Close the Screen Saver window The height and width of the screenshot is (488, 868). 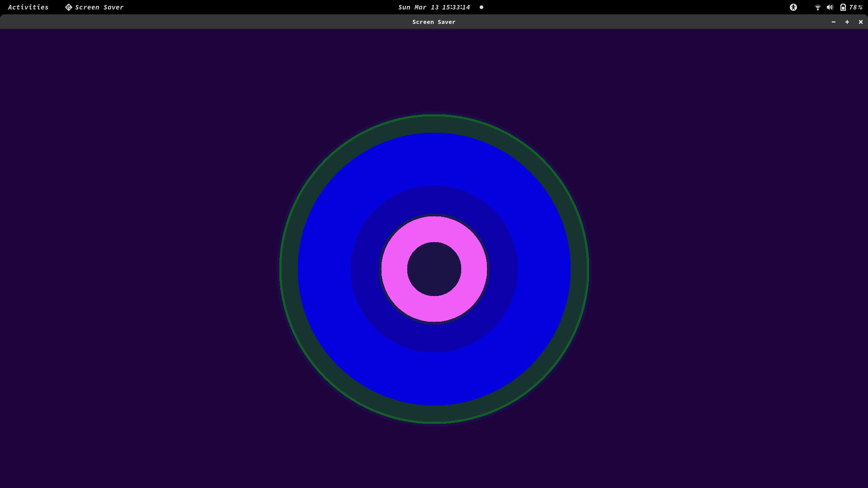point(861,22)
